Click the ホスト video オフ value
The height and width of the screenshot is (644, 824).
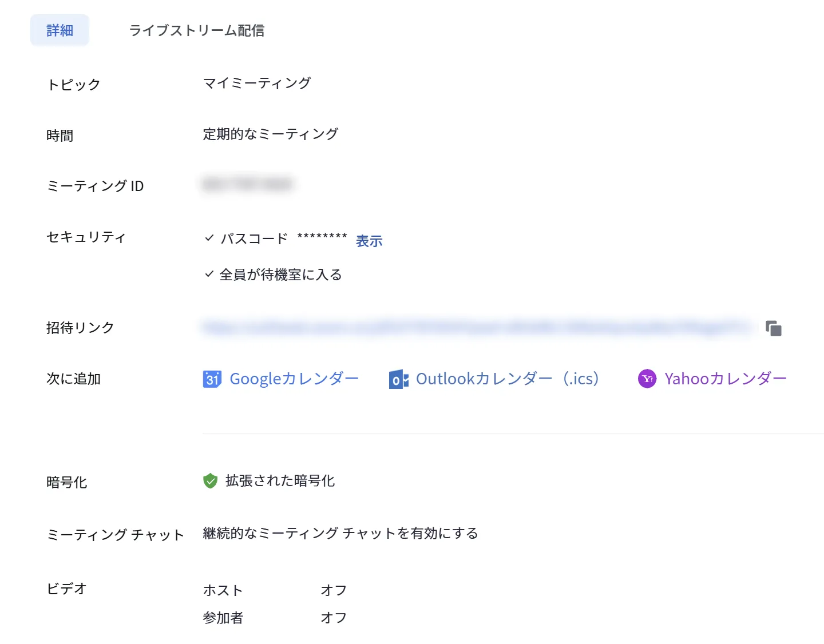pyautogui.click(x=334, y=590)
